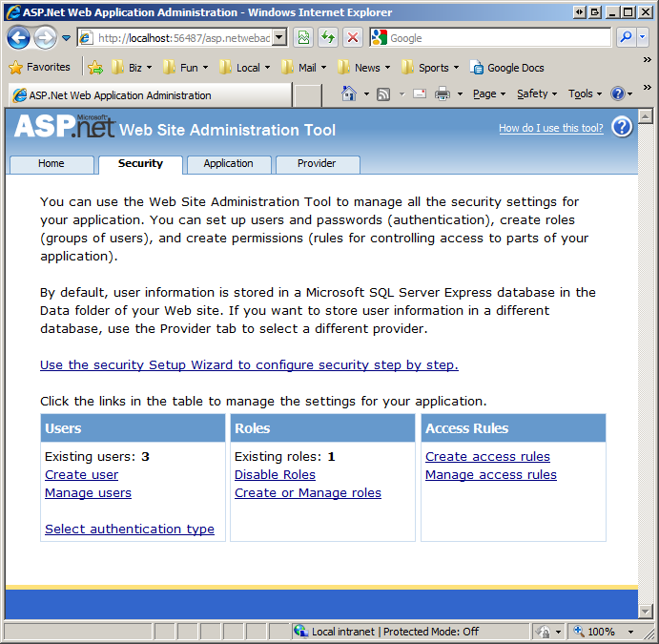Click the Add to Favorites bar icon
The image size is (659, 644).
tap(95, 68)
